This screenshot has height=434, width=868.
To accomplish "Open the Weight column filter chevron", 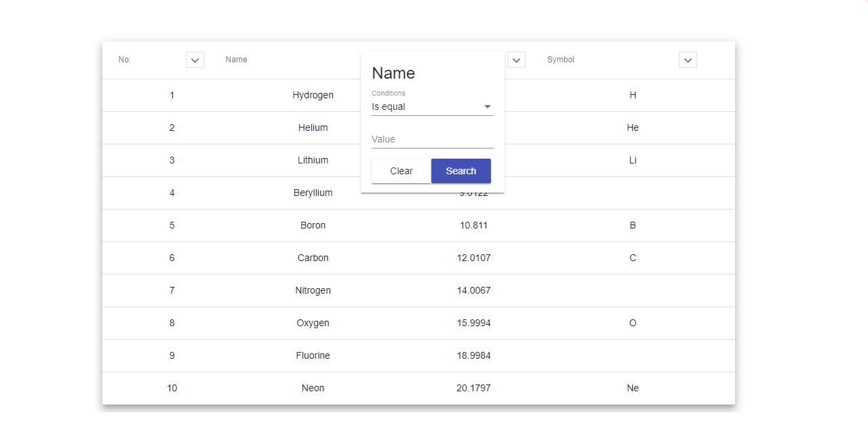I will [x=516, y=60].
